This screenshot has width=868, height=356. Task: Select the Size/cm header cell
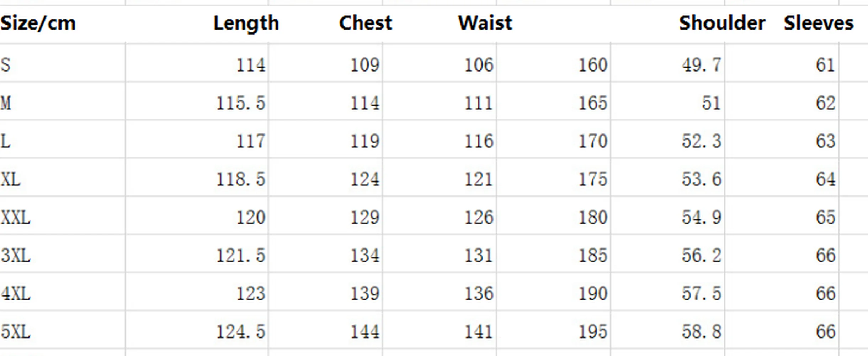[38, 23]
